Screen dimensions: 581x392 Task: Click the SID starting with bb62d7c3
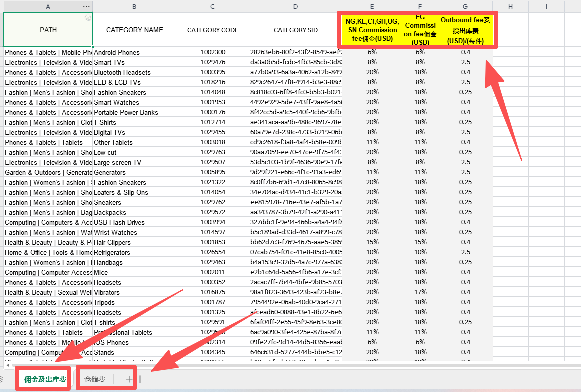(x=295, y=242)
